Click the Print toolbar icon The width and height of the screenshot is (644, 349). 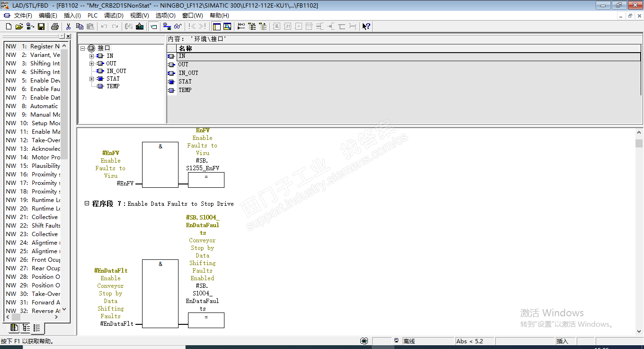tap(54, 27)
